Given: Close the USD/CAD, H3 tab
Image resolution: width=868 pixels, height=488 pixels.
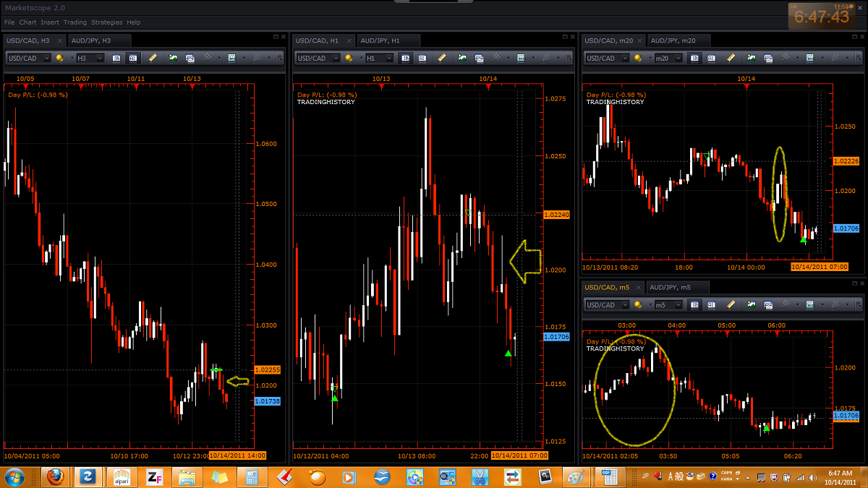Looking at the screenshot, I should pos(60,40).
